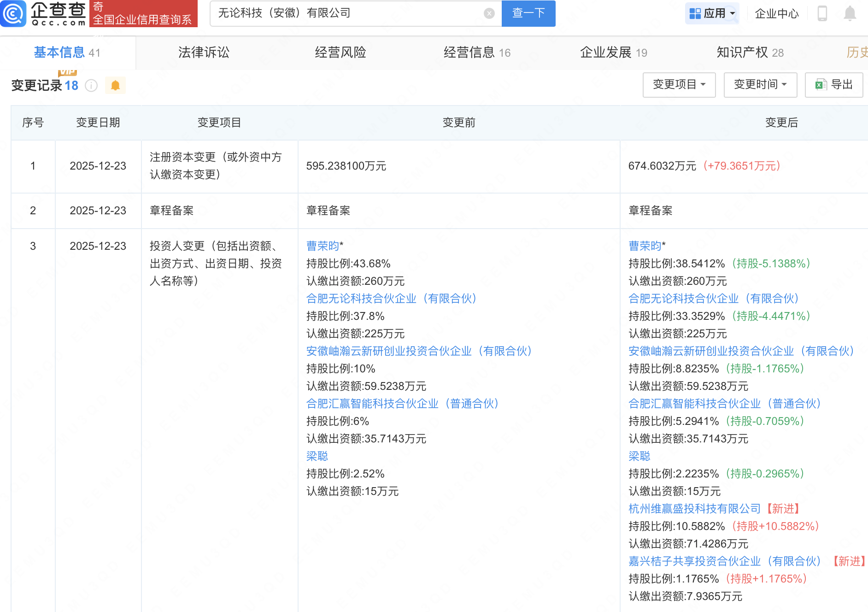Viewport: 868px width, 612px height.
Task: Focus the company name search field
Action: point(346,13)
